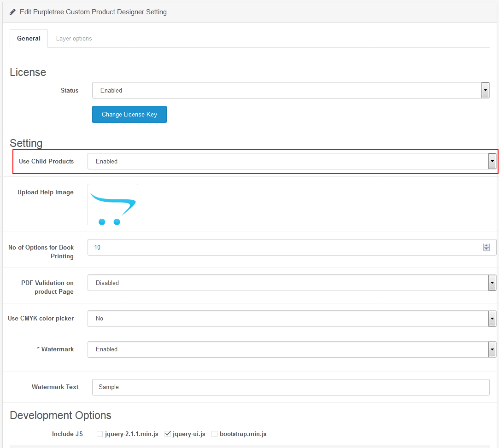Increase the Book Printing options number

486,245
